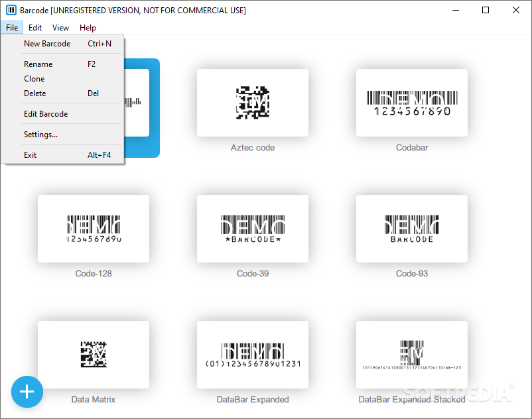Select the Code-39 barcode thumbnail
The height and width of the screenshot is (419, 532).
coord(253,229)
